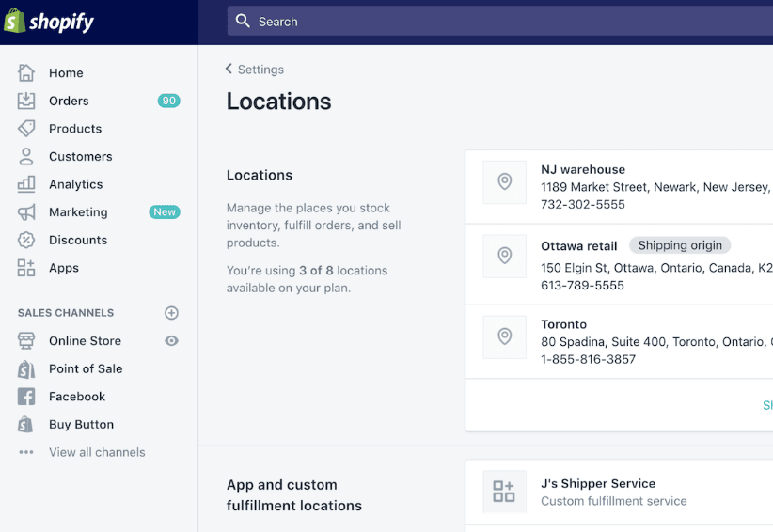Open the Customers menu item
This screenshot has height=532, width=773.
click(81, 157)
